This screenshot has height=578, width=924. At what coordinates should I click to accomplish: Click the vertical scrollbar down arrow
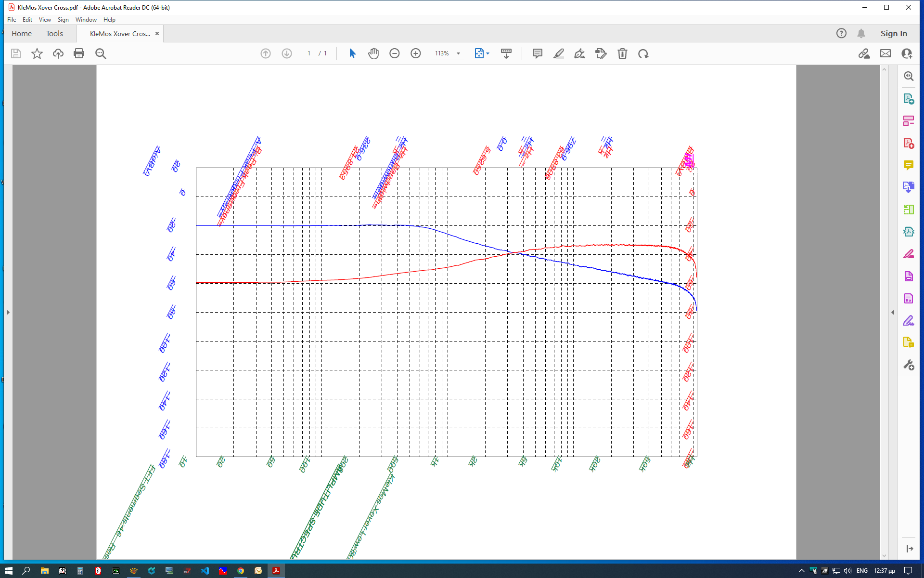tap(884, 555)
